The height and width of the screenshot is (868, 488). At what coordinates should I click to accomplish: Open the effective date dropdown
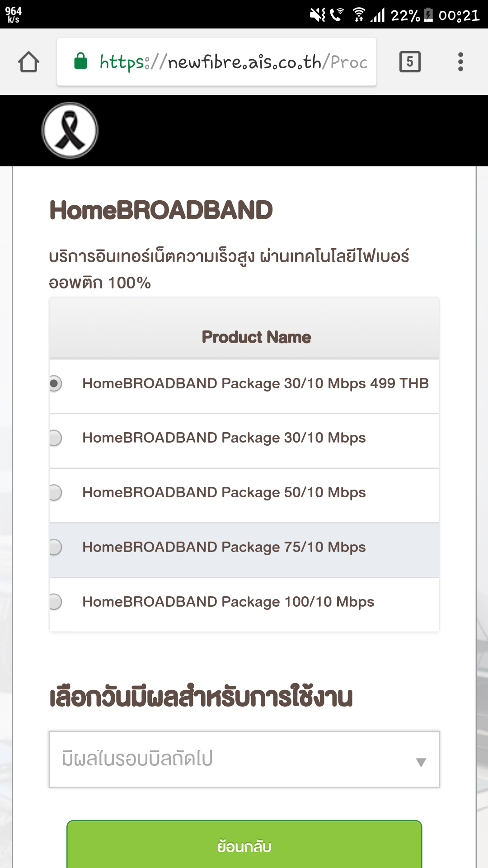(244, 759)
